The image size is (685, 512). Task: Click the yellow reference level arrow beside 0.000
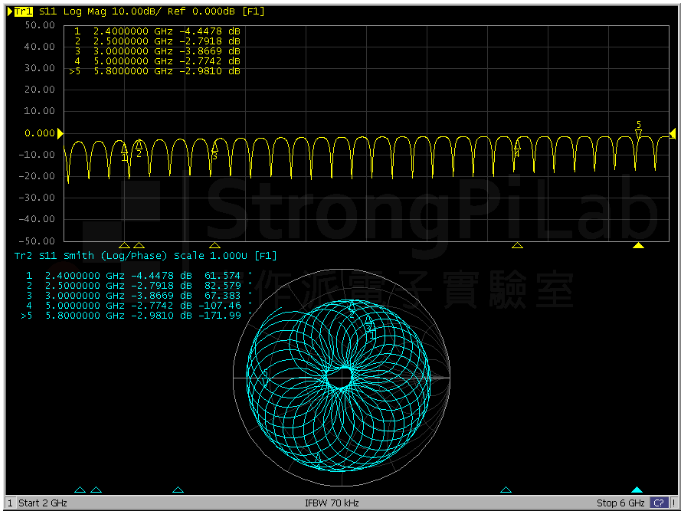[60, 133]
